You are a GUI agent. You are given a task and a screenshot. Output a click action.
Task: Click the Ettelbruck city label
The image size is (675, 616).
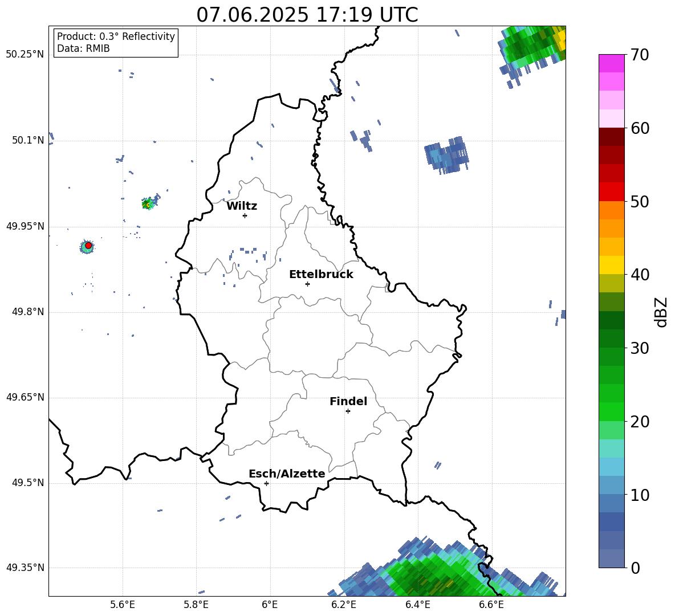[321, 275]
